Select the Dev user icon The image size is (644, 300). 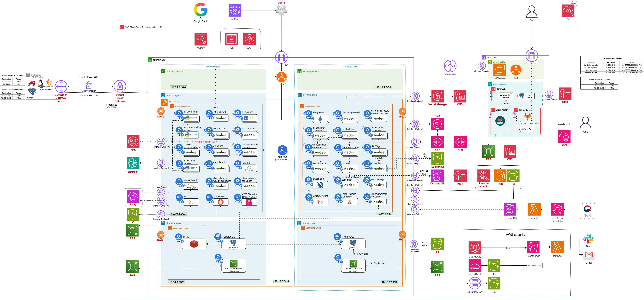point(532,12)
